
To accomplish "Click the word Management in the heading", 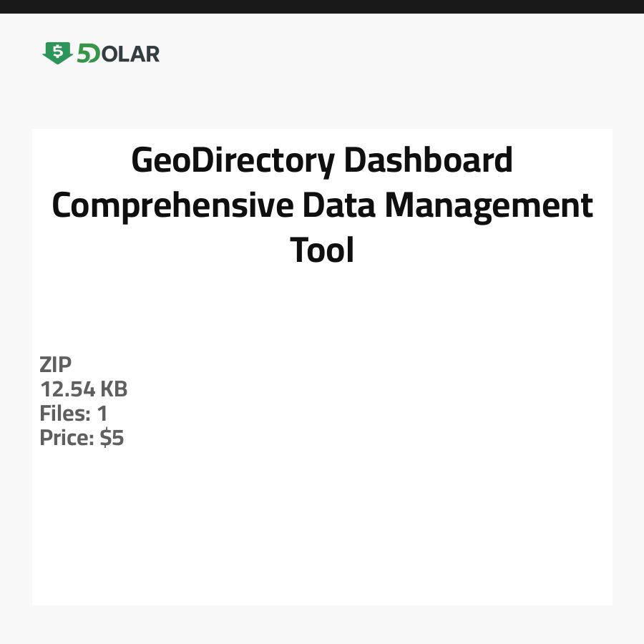I will (489, 205).
